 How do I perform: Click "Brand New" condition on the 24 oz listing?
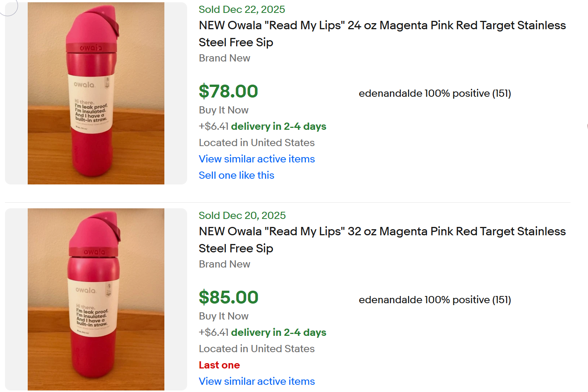pyautogui.click(x=224, y=58)
